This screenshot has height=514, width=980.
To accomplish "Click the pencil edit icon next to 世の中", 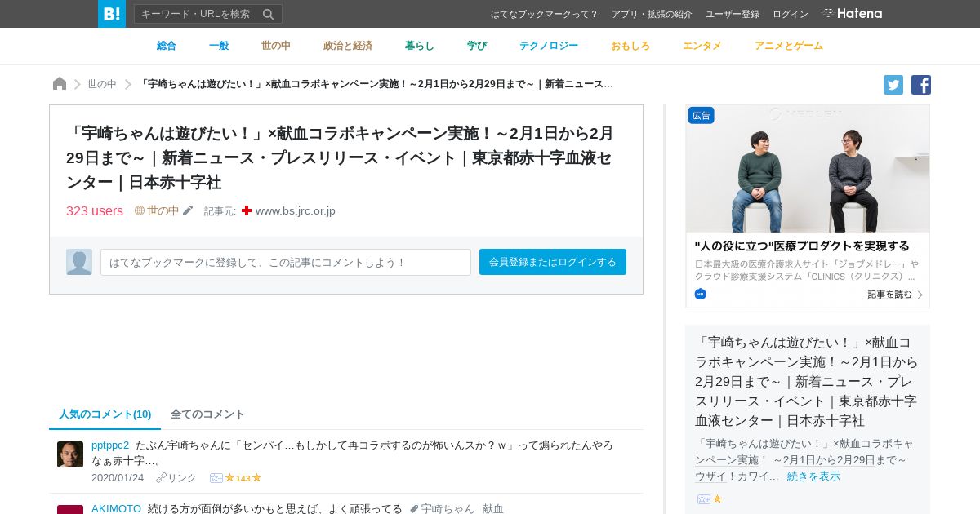I will [188, 210].
